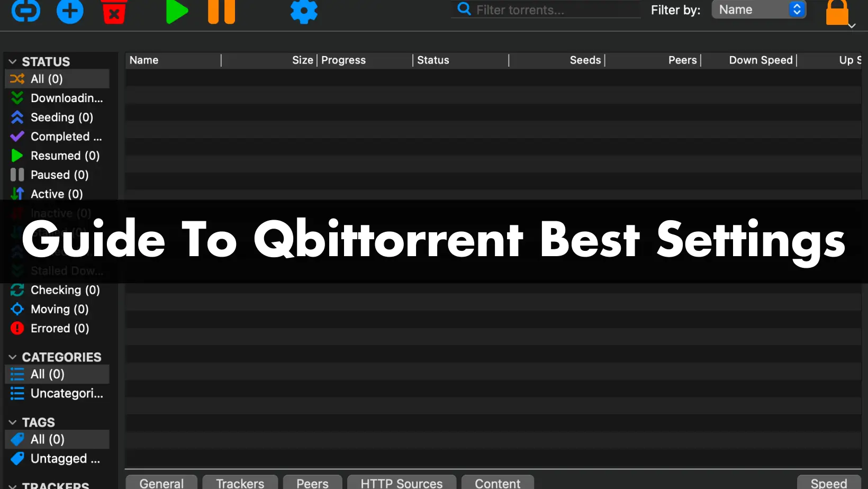Select the delete torrent icon

113,11
